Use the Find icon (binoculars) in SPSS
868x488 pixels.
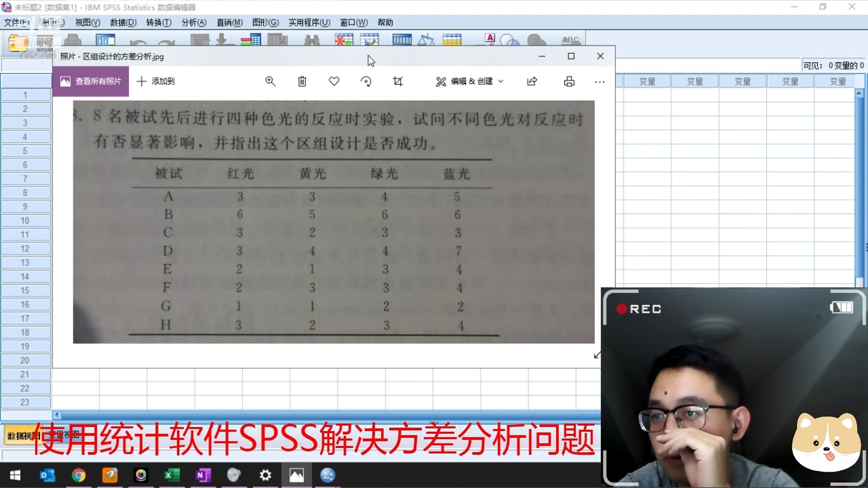[313, 40]
